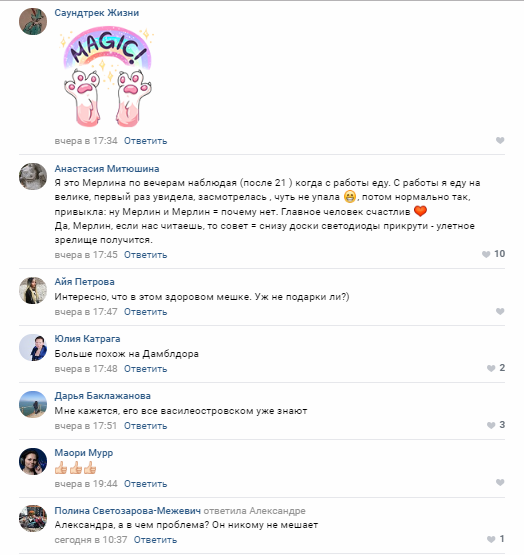The image size is (524, 555).
Task: Reply to Анастасия Митюшина's comment
Action: (x=146, y=255)
